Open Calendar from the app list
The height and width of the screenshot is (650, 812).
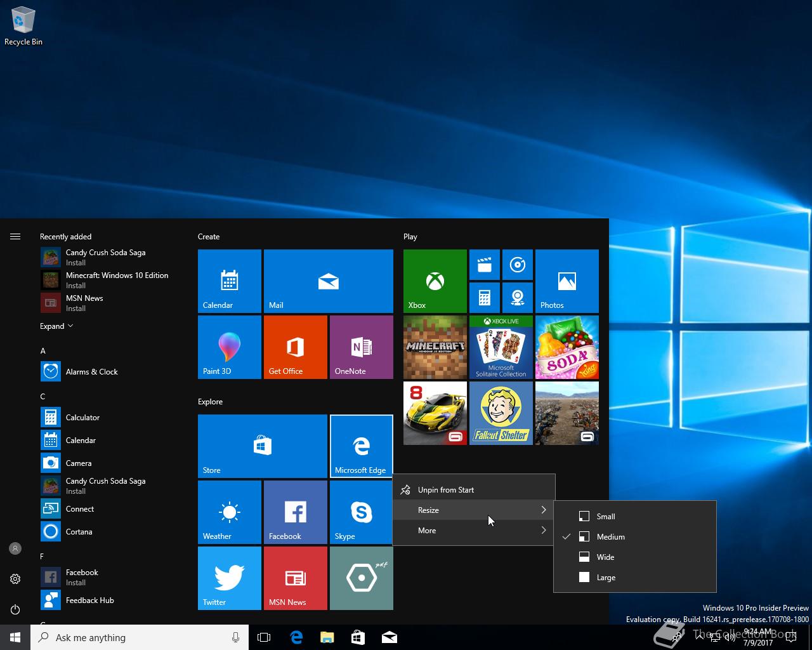tap(112, 441)
